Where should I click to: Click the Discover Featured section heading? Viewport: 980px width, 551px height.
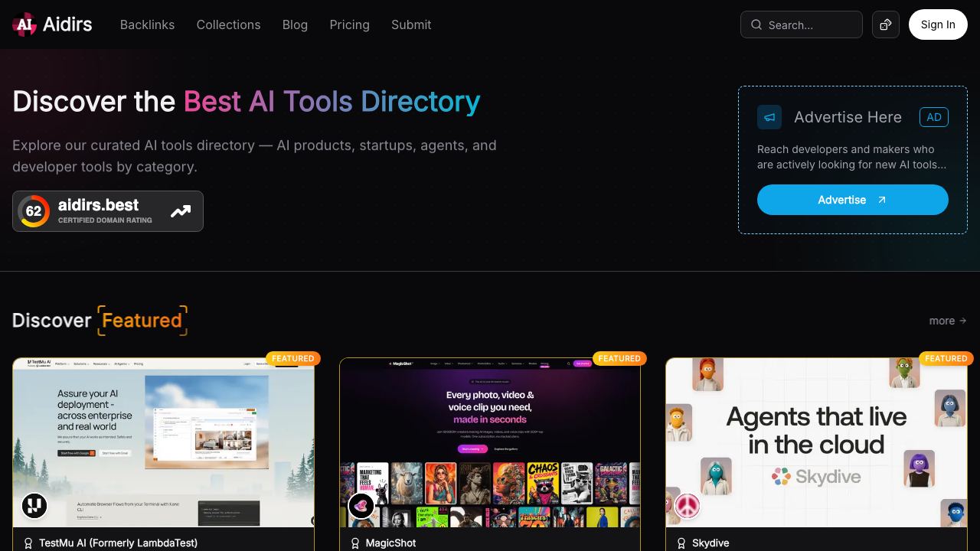pyautogui.click(x=100, y=320)
